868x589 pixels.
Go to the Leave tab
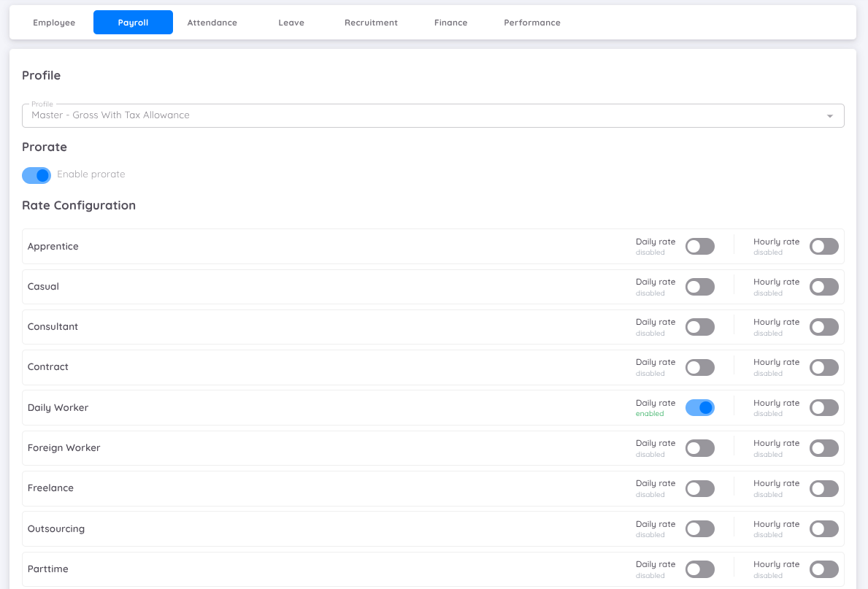[x=291, y=23]
